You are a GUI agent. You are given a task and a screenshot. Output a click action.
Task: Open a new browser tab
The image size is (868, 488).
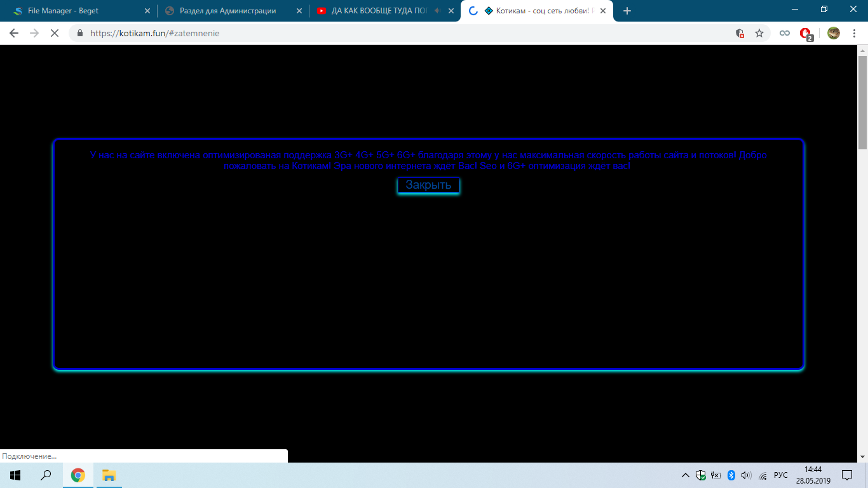tap(627, 11)
